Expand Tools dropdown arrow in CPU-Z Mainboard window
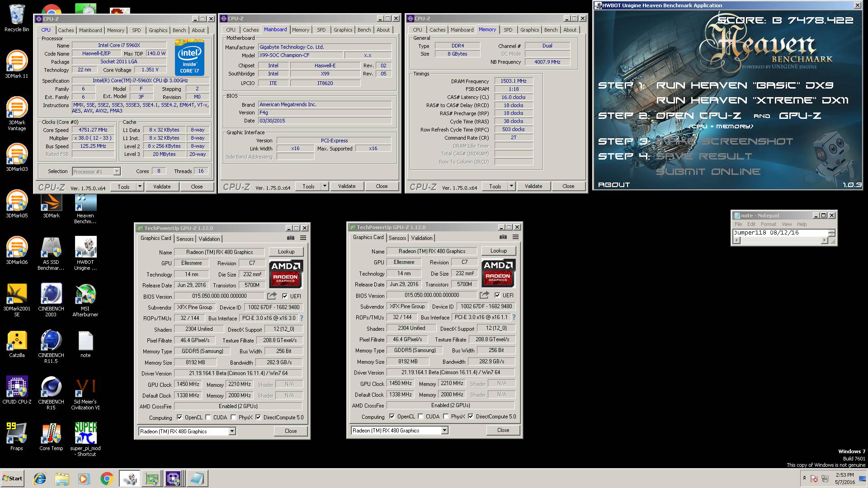The image size is (868, 488). pos(325,186)
